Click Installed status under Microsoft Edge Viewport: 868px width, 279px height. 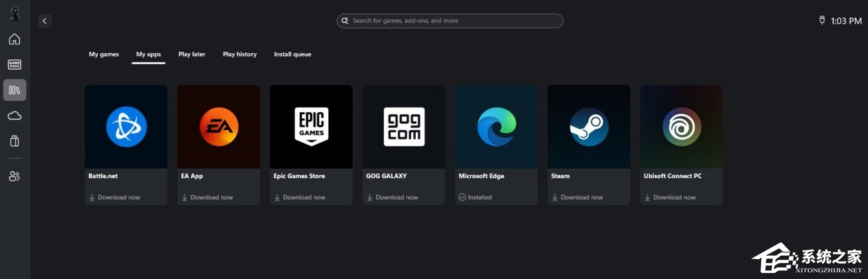[475, 197]
